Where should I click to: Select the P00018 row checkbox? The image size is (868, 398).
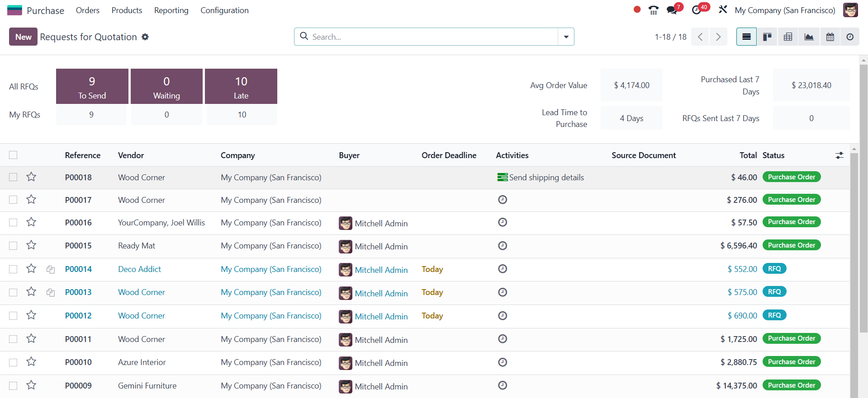coord(13,177)
